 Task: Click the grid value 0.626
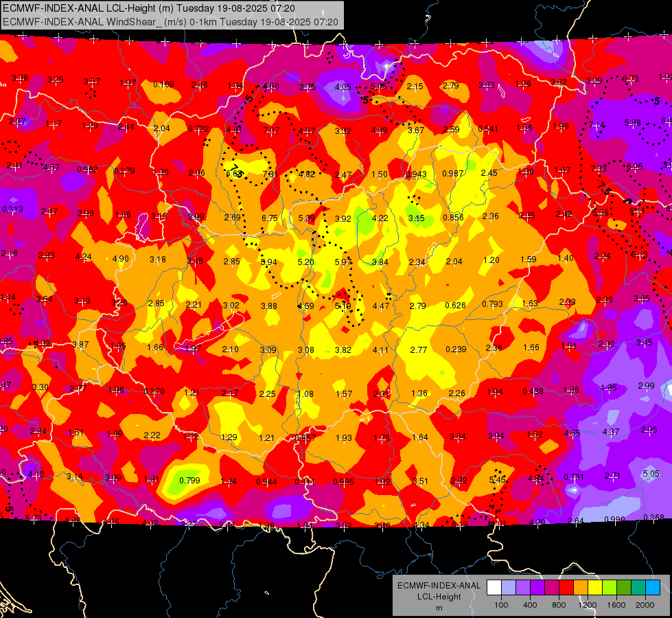(455, 306)
